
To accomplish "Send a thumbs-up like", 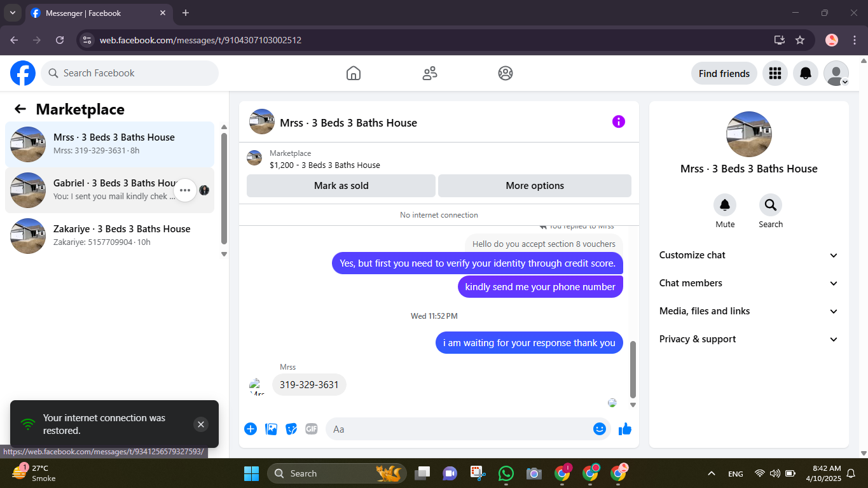I will (x=625, y=429).
